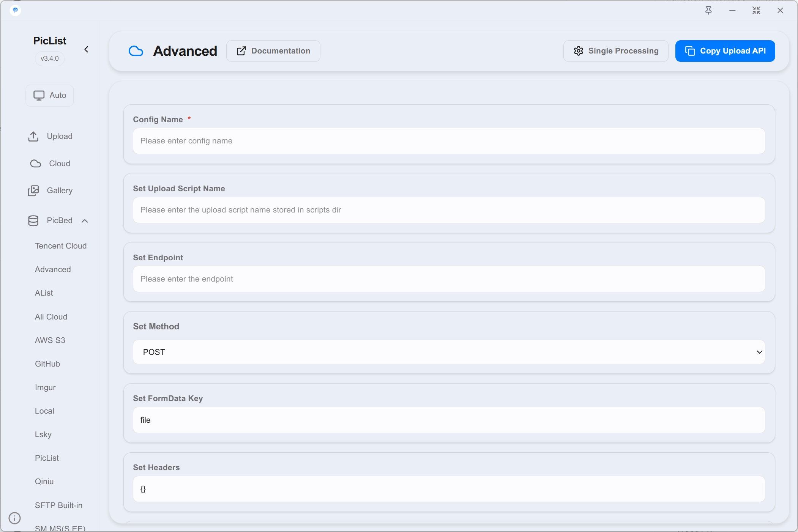Pin the window with the pin icon

[708, 11]
